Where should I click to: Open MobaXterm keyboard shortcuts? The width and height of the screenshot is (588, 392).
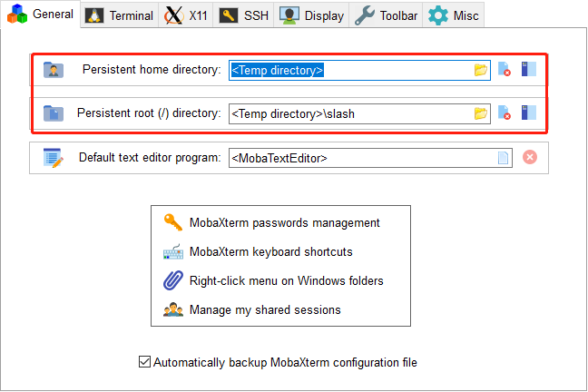258,251
